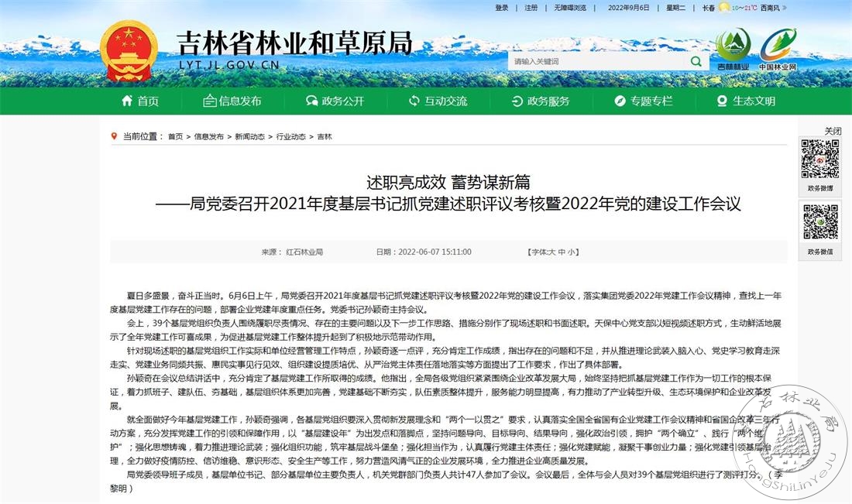Open the 政务微博 QR code
852x504 pixels.
[820, 159]
